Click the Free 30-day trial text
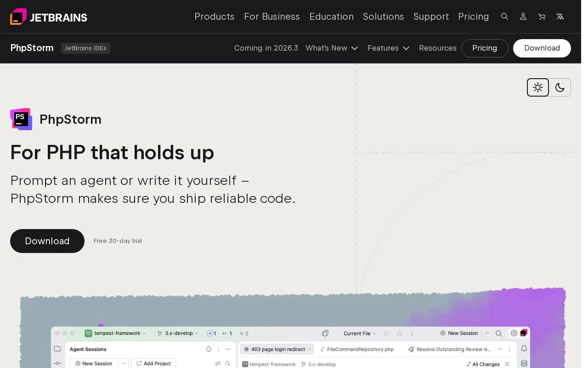The height and width of the screenshot is (368, 588). 118,241
